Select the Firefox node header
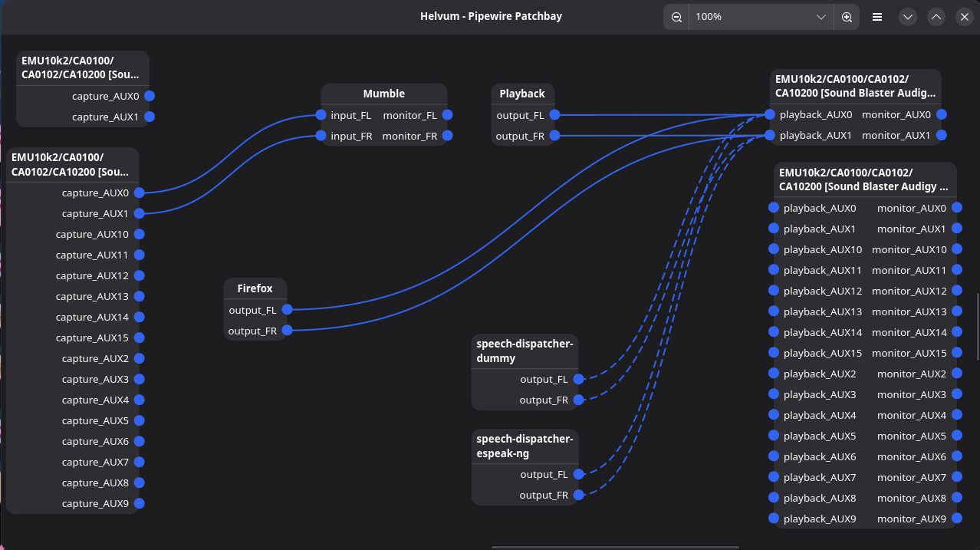The height and width of the screenshot is (550, 980). (x=255, y=288)
